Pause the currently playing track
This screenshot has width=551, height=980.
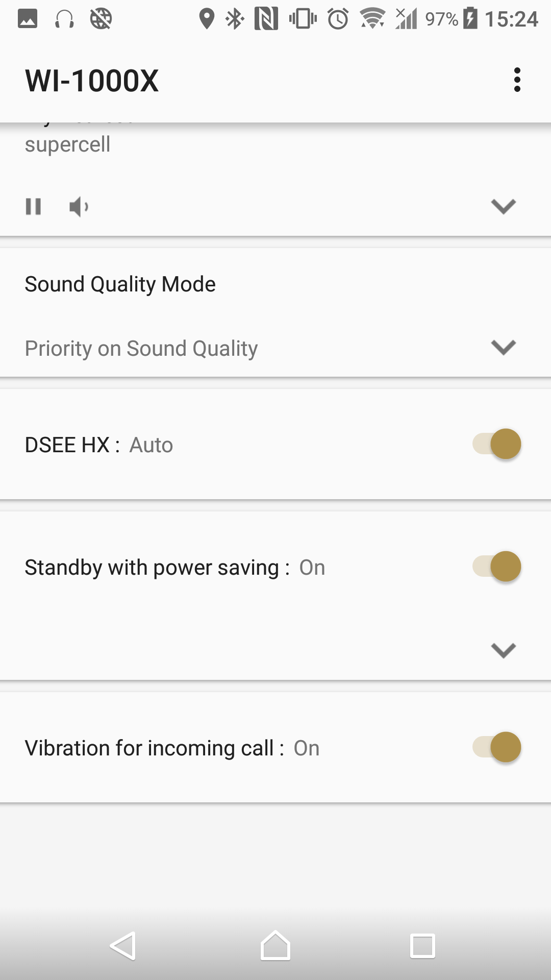[x=34, y=207]
